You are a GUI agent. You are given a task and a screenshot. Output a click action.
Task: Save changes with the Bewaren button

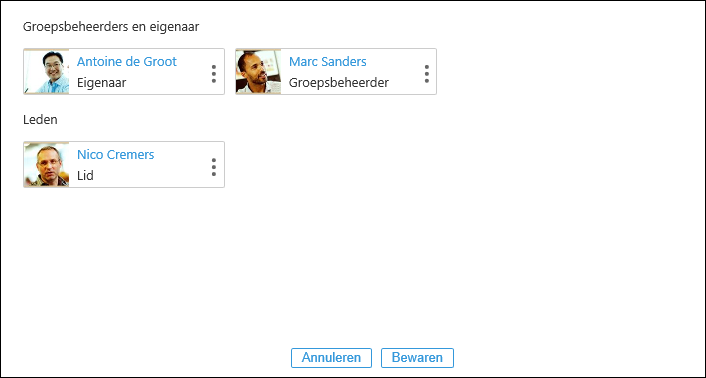point(417,358)
